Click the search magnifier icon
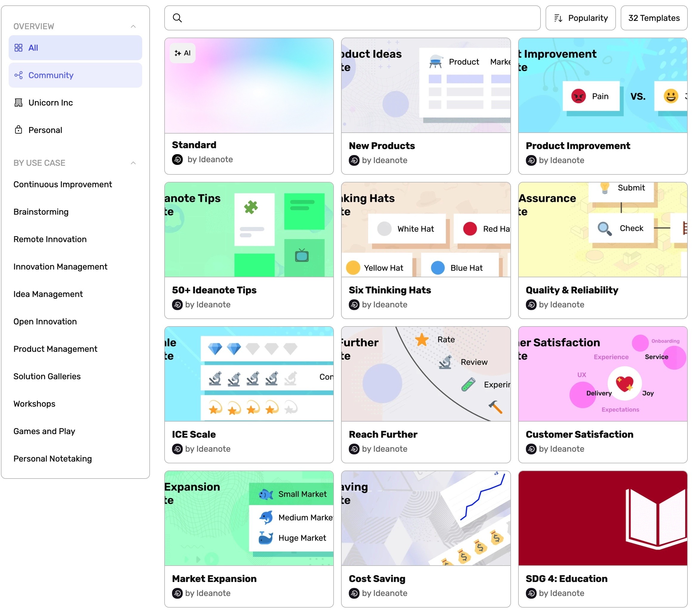The height and width of the screenshot is (613, 700). [x=177, y=18]
